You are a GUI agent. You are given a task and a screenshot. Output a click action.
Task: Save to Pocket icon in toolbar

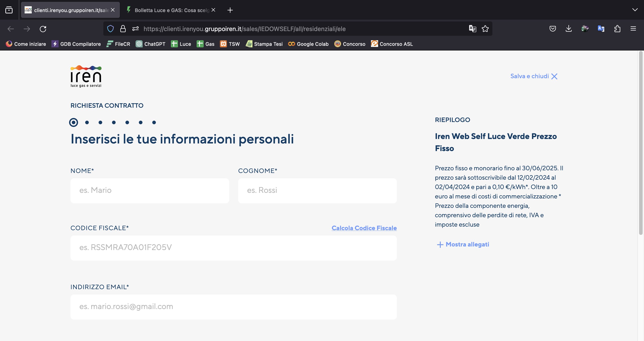[x=553, y=29]
